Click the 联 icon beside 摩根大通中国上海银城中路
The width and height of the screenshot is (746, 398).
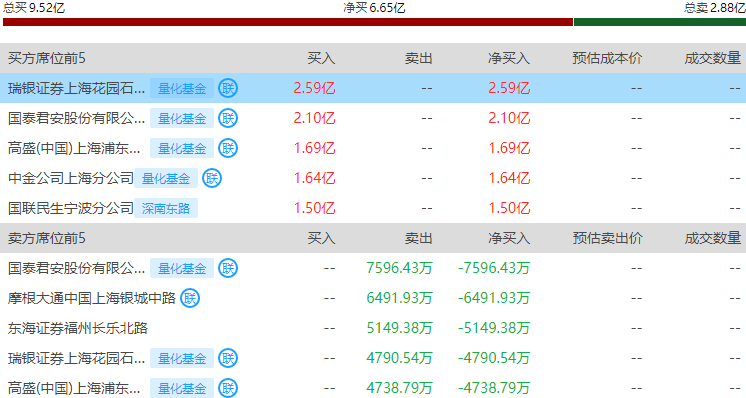(x=190, y=298)
